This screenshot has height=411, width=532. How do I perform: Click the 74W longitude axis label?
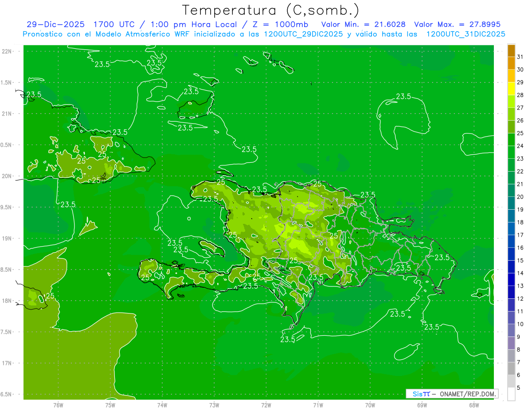click(x=162, y=405)
